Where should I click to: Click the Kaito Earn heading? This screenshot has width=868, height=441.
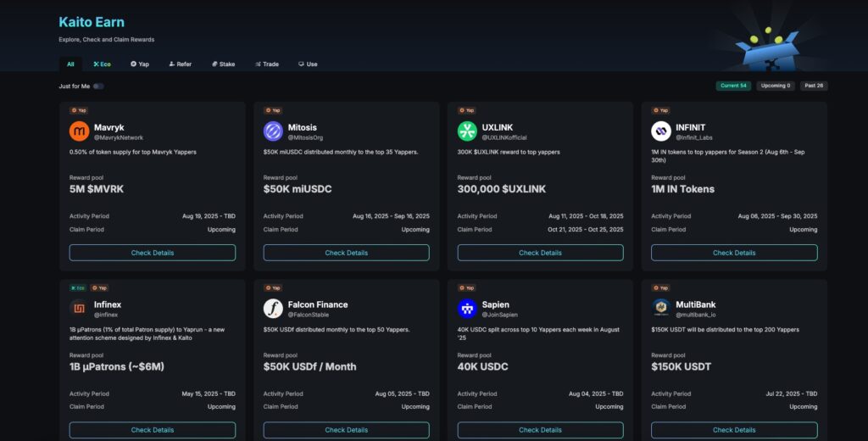tap(92, 22)
